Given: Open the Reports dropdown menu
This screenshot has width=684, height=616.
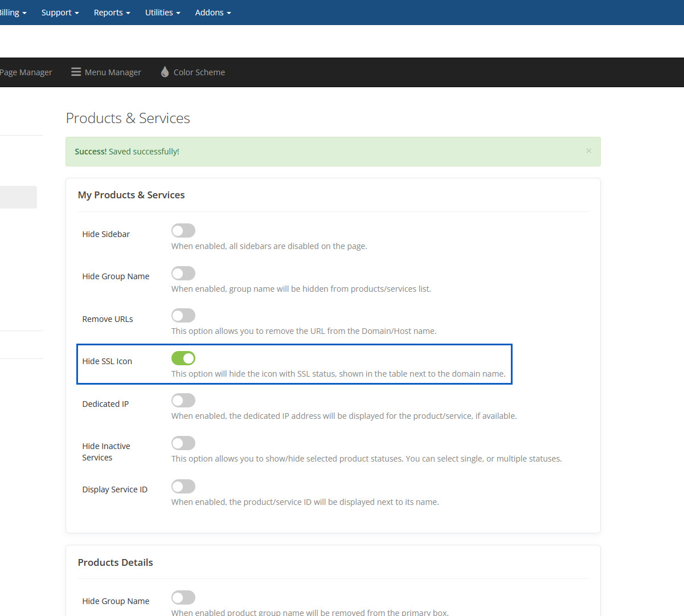Looking at the screenshot, I should 112,13.
